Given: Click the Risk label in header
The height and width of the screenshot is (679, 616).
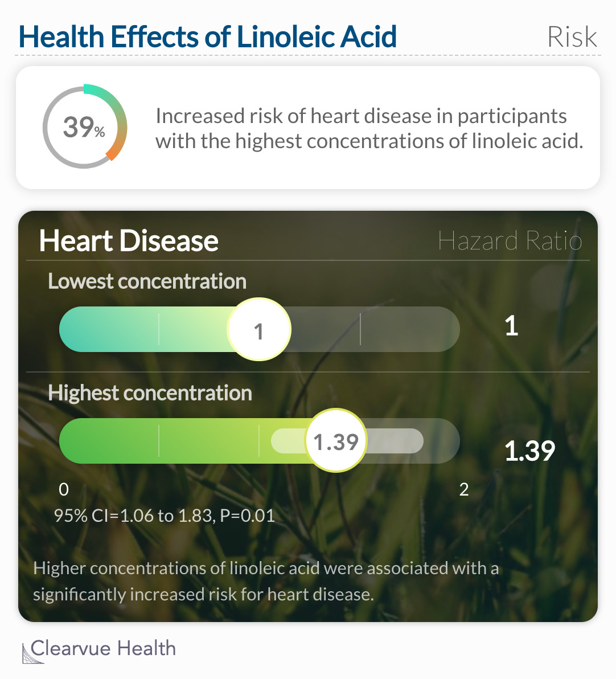Looking at the screenshot, I should pyautogui.click(x=572, y=37).
